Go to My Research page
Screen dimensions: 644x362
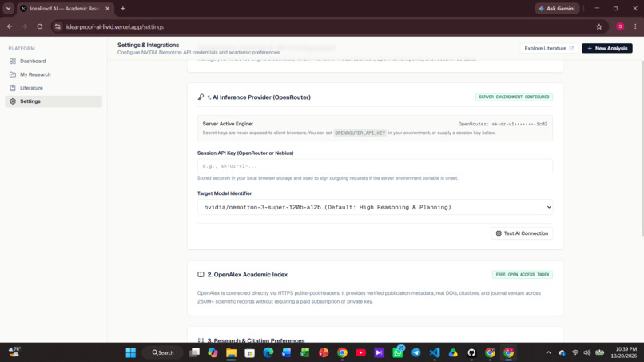pyautogui.click(x=54, y=74)
